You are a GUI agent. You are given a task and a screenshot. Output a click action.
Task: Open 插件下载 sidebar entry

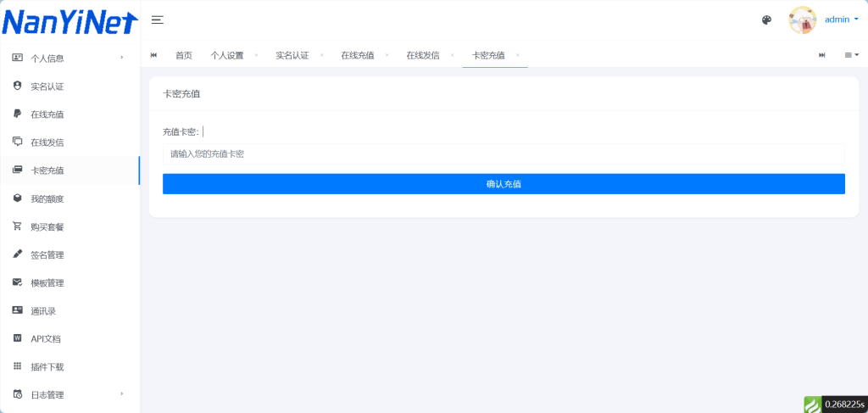click(47, 367)
